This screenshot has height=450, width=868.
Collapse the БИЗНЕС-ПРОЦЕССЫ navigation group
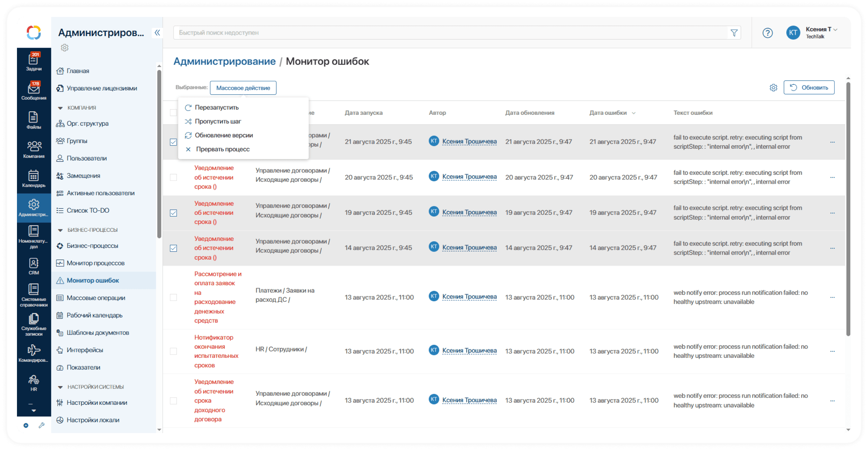coord(60,230)
